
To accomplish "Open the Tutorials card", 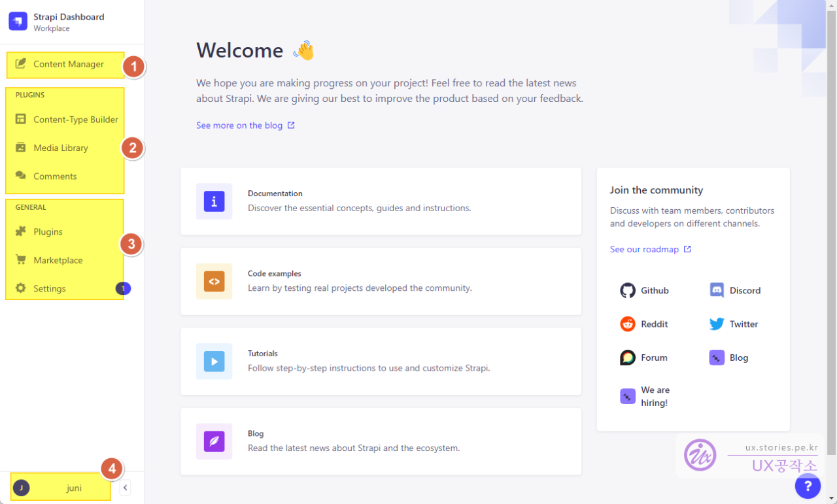I will (381, 361).
